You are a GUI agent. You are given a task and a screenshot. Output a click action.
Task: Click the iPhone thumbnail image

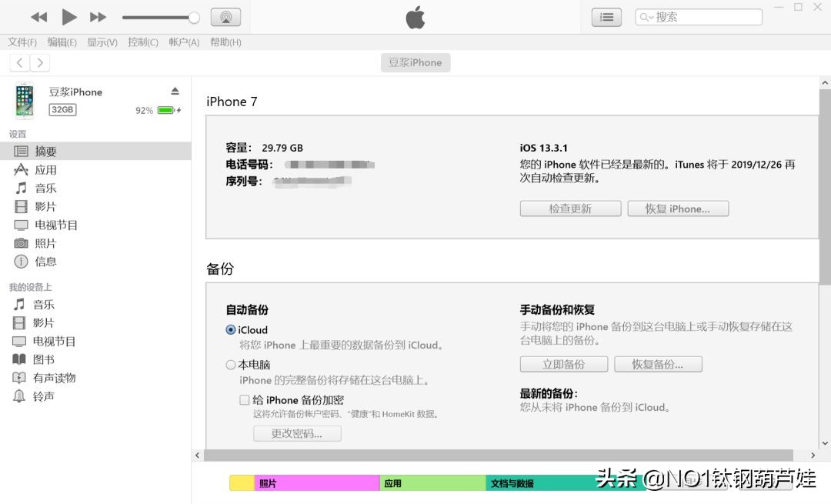(24, 100)
